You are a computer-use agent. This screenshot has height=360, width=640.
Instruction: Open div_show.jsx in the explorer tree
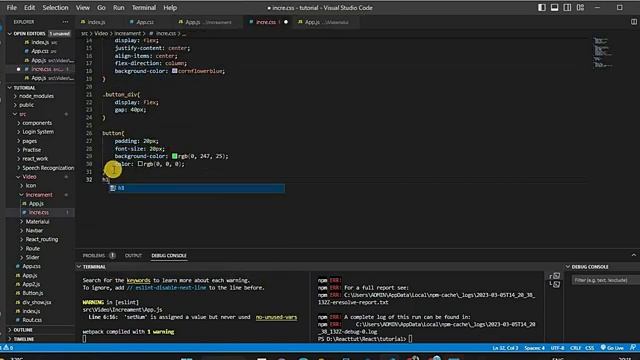pos(37,302)
